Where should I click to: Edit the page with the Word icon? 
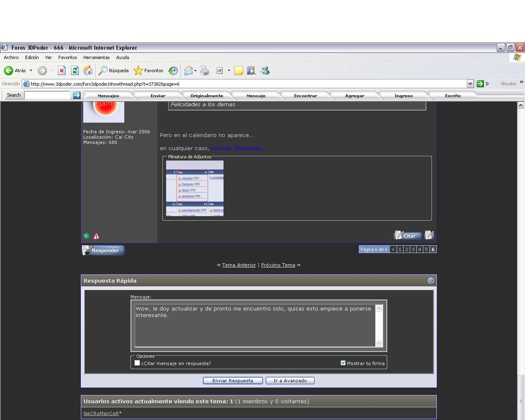219,71
